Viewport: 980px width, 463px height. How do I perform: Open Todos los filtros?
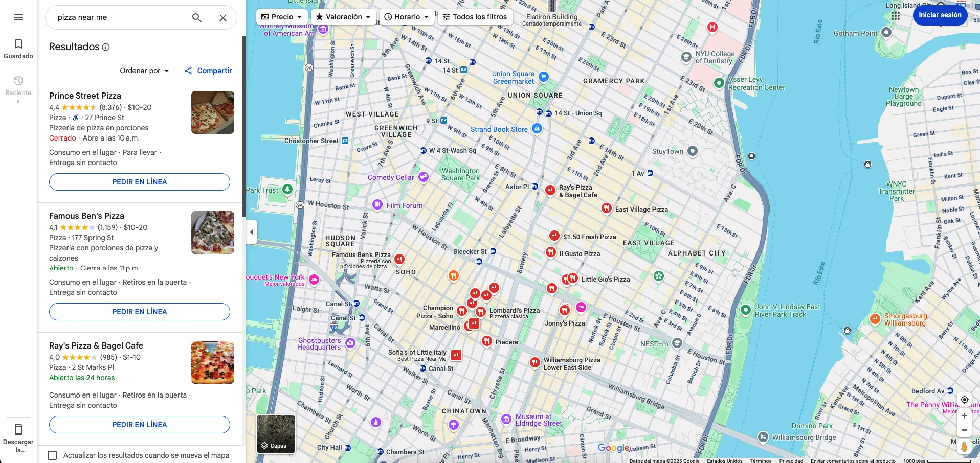click(x=475, y=17)
